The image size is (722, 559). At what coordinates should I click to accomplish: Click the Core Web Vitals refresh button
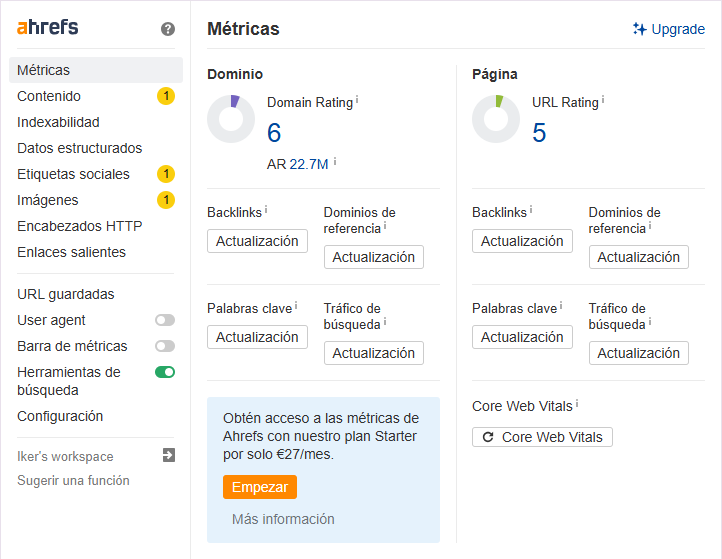[x=542, y=437]
